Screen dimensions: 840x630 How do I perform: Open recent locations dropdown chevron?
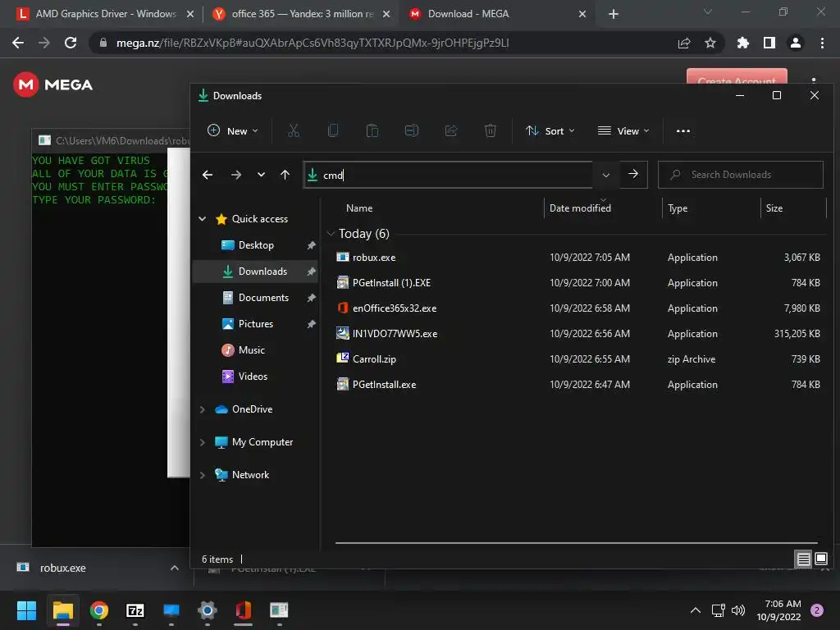[261, 175]
